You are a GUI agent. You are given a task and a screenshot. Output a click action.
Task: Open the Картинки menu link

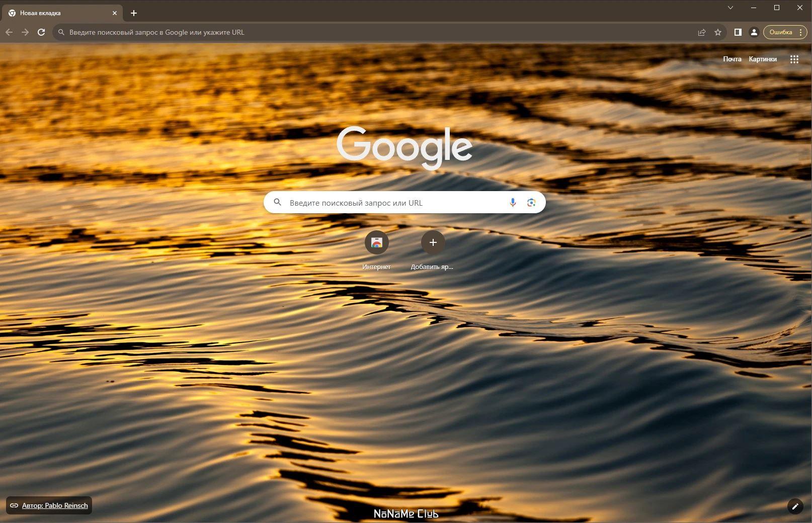(763, 59)
